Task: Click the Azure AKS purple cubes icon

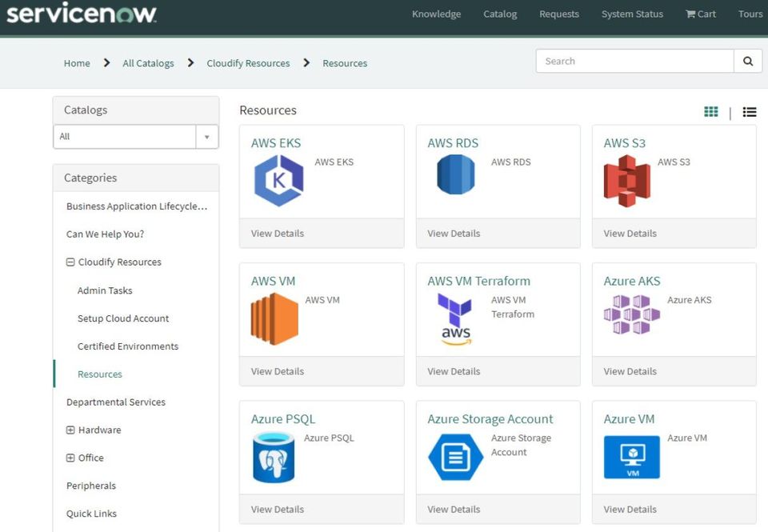Action: pos(632,314)
